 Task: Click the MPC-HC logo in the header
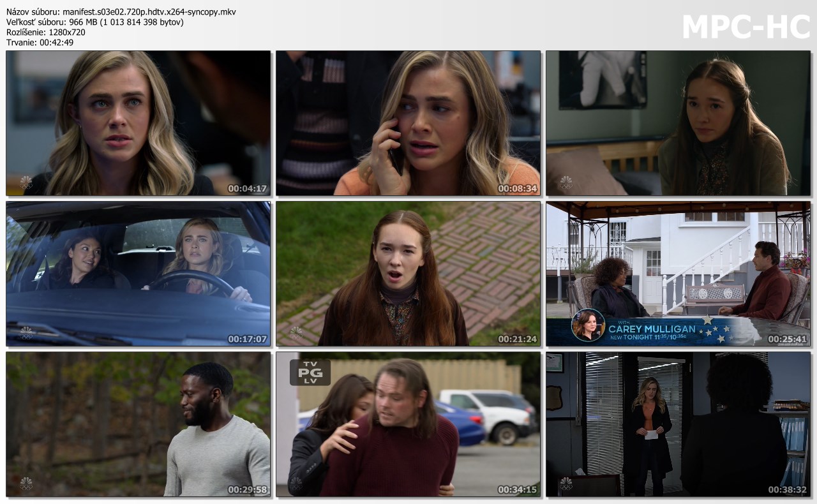point(746,27)
